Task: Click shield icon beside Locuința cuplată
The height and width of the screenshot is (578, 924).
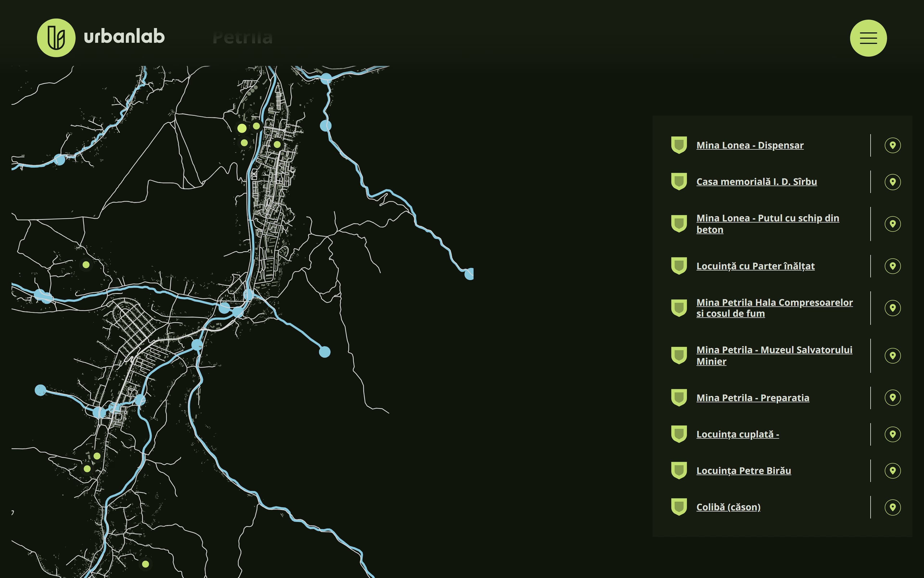Action: point(679,434)
